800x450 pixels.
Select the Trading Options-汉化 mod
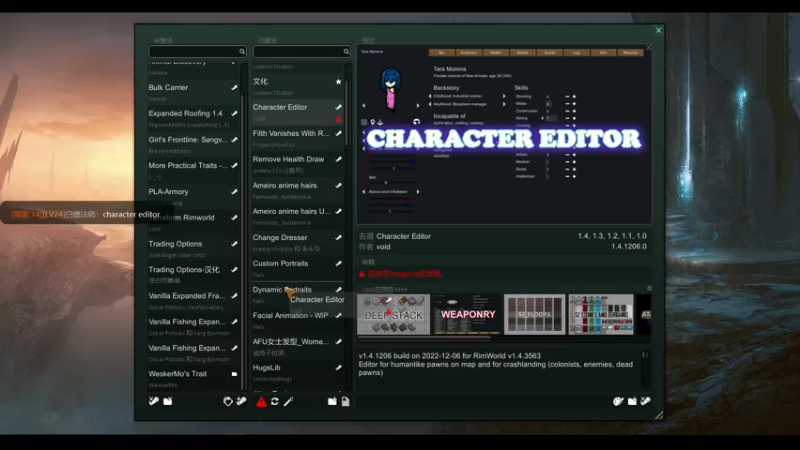pos(193,274)
